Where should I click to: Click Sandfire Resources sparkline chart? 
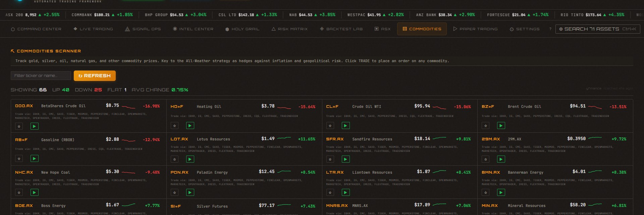[x=439, y=138]
